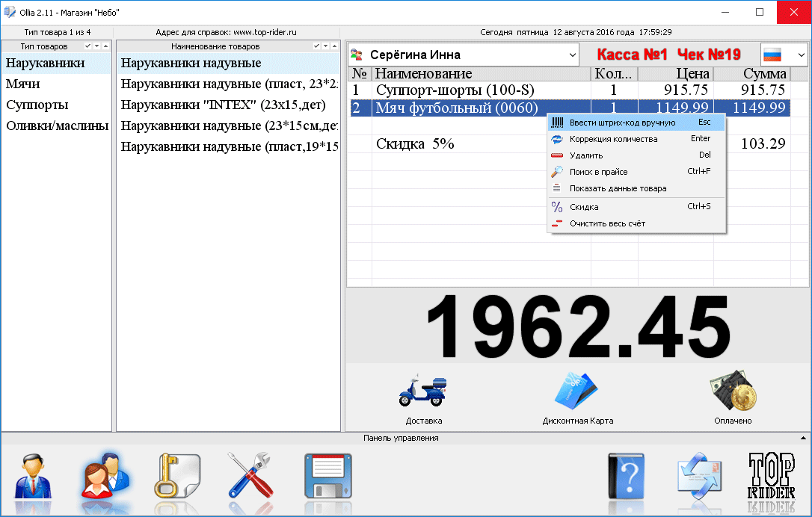Choose Ввести штрих-код вручную
The width and height of the screenshot is (812, 517).
pos(637,123)
